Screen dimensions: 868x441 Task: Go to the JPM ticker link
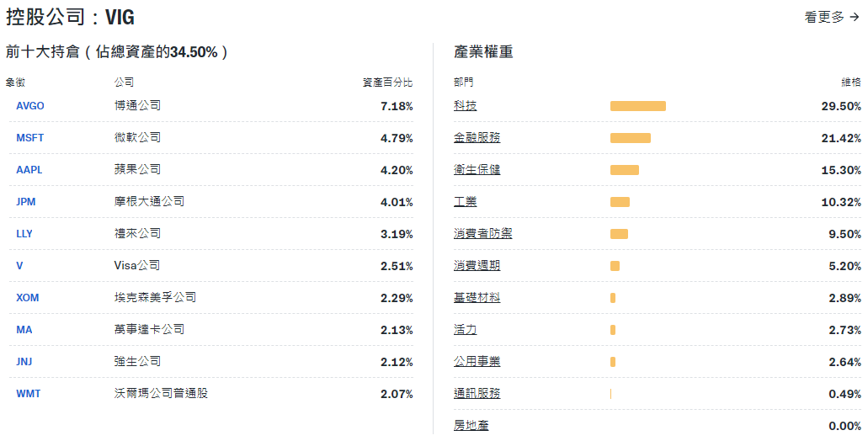(x=26, y=202)
